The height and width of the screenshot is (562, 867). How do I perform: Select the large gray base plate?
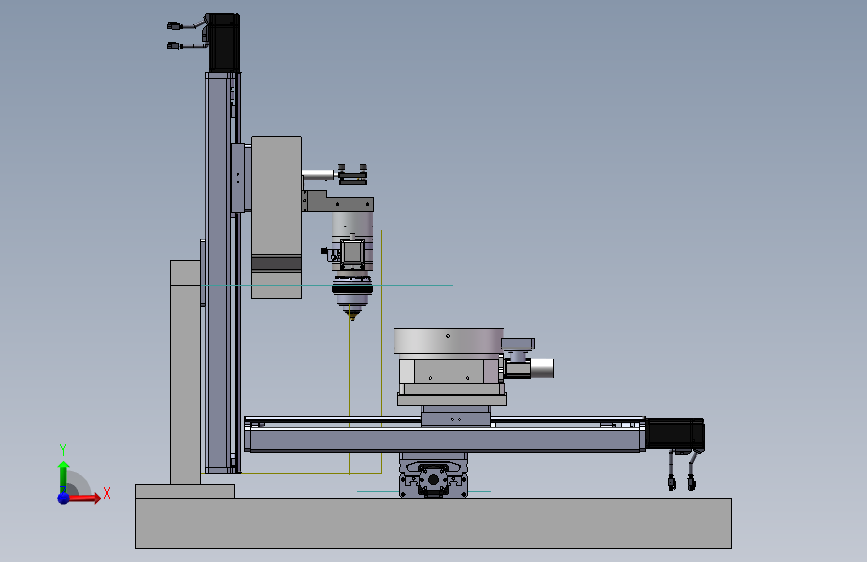(x=434, y=523)
